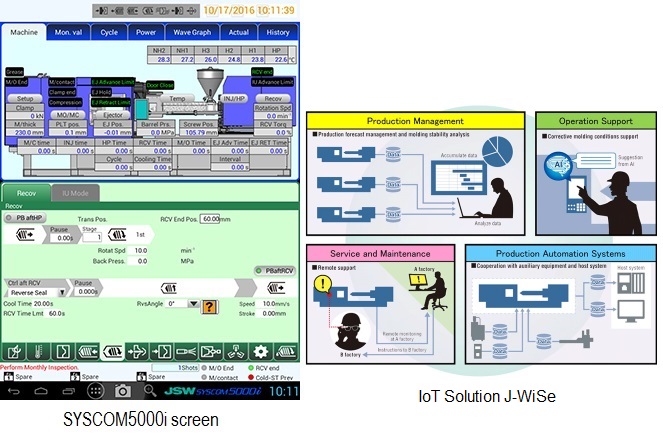Select the Machine tab
The height and width of the screenshot is (438, 663).
click(24, 32)
